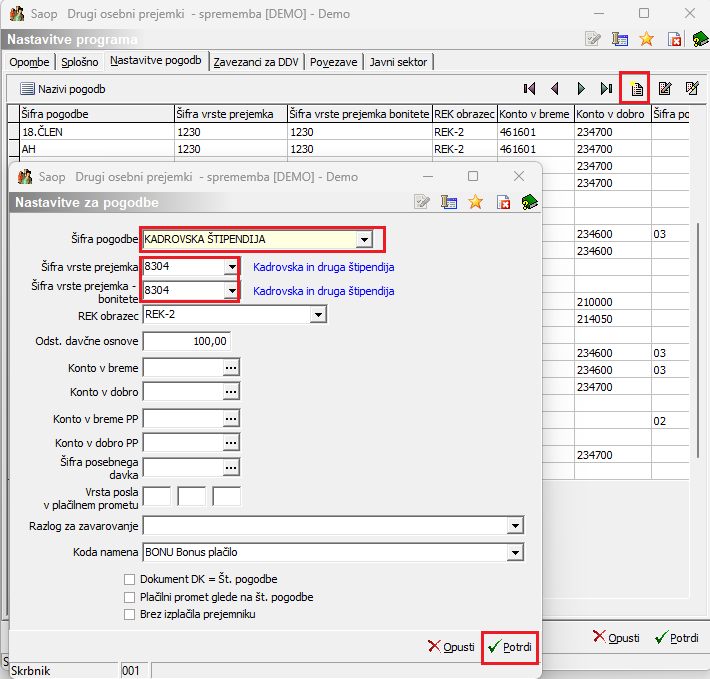Switch to the Opombe tab

[29, 62]
